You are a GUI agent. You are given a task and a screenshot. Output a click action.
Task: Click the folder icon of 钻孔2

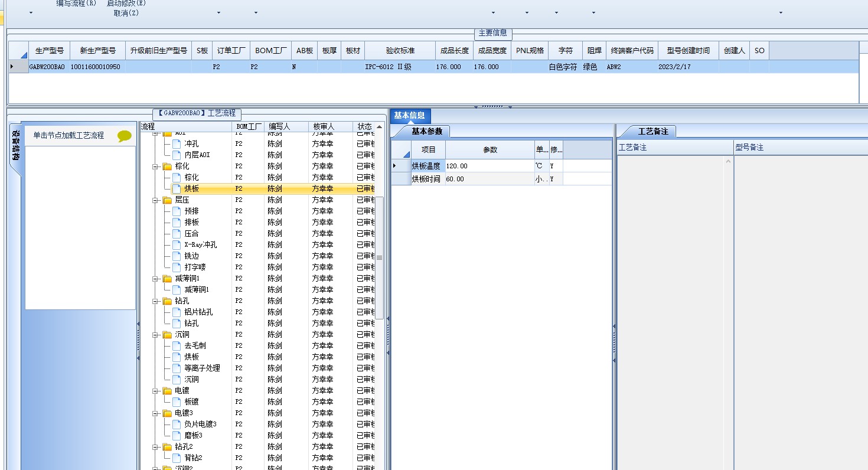click(x=167, y=447)
